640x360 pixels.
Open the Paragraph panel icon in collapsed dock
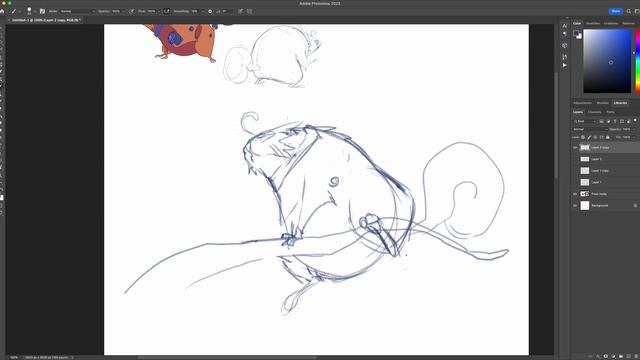click(564, 34)
